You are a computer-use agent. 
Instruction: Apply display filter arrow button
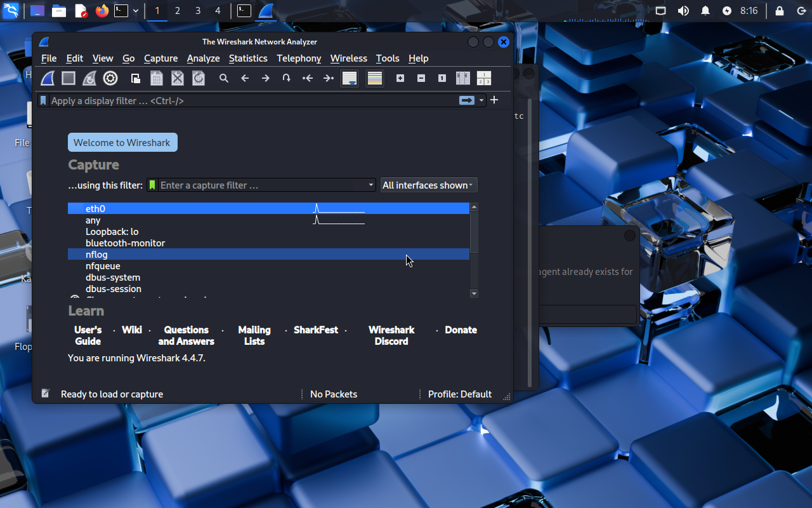pyautogui.click(x=467, y=100)
